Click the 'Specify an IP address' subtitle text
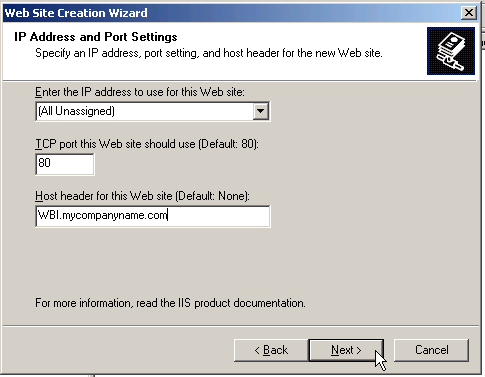Viewport: 485px width, 377px height. (209, 53)
